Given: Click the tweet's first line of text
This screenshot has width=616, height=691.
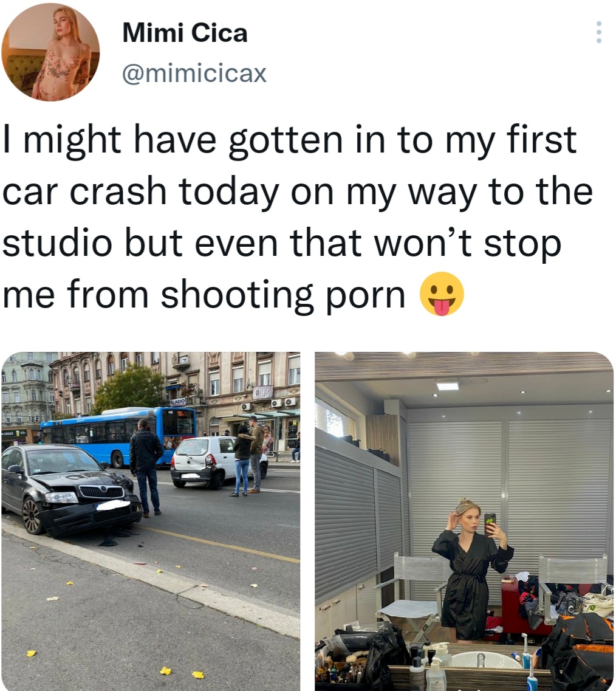Looking at the screenshot, I should coord(289,140).
